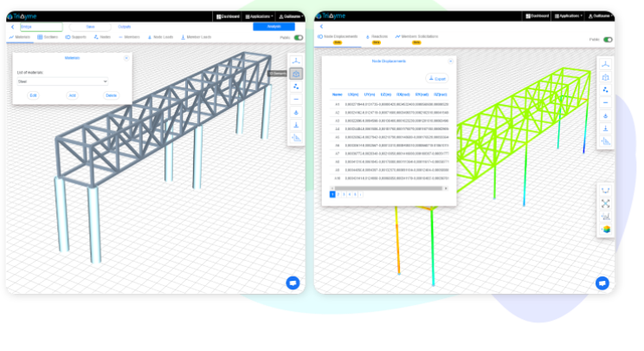
Task: Click the nodes display icon in right viewer
Action: click(605, 89)
